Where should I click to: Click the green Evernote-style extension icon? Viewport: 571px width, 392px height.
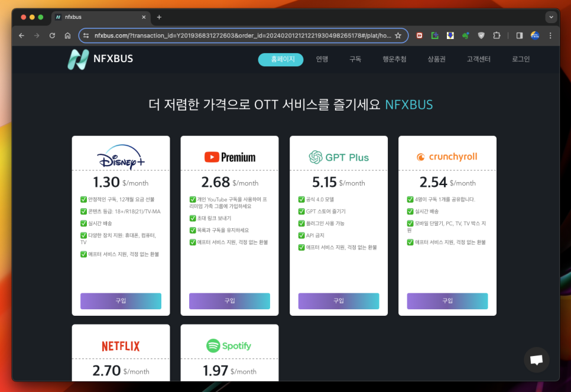click(x=466, y=35)
